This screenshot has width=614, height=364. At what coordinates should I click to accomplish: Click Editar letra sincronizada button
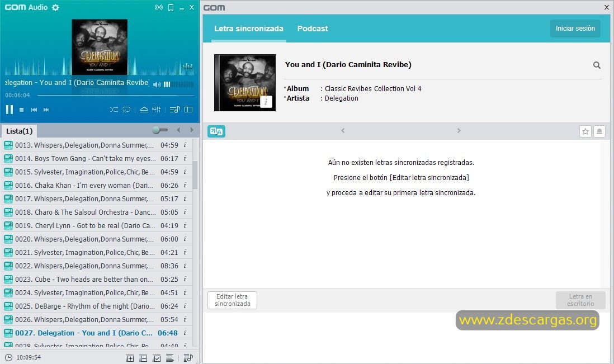[x=232, y=300]
